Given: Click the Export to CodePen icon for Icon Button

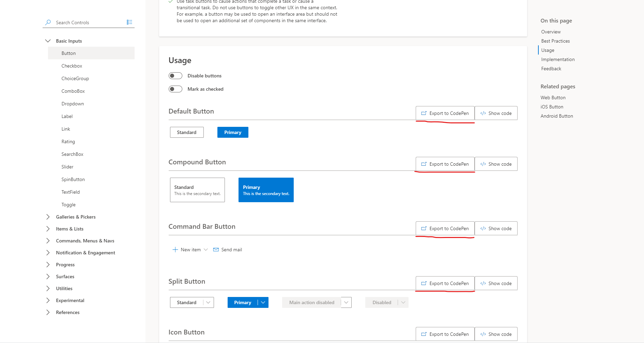Looking at the screenshot, I should tap(424, 334).
